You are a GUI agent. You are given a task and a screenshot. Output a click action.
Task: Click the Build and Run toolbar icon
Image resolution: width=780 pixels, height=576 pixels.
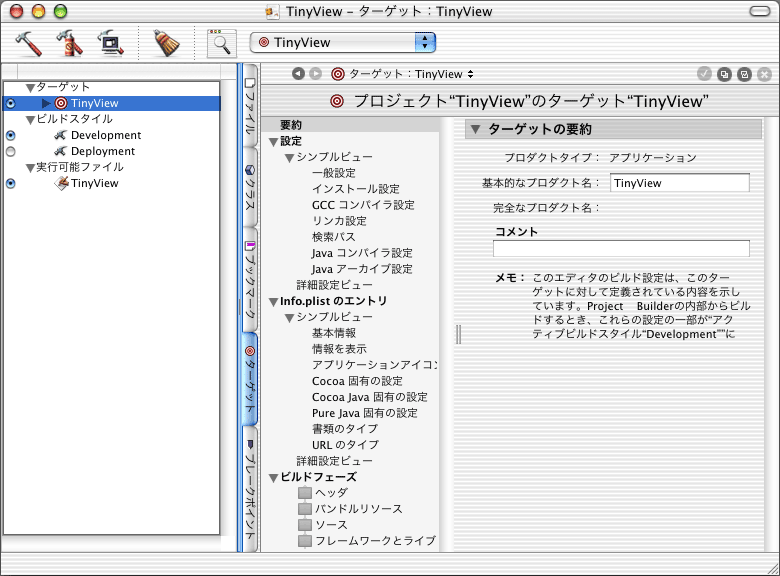69,43
